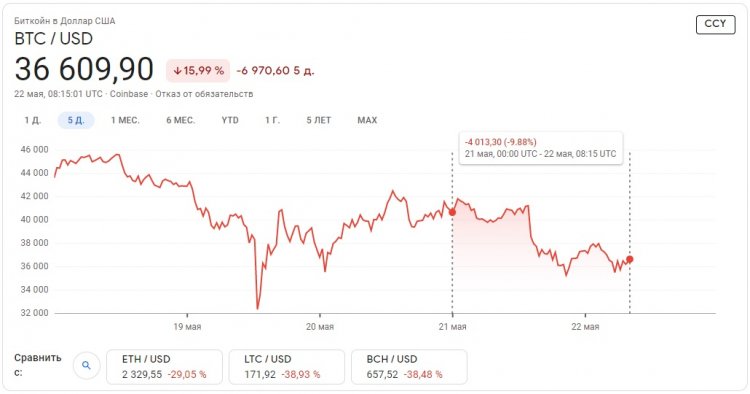Click the chart's lowest dip near 32 000
Viewport: 750px width, 394px height.
tap(258, 307)
